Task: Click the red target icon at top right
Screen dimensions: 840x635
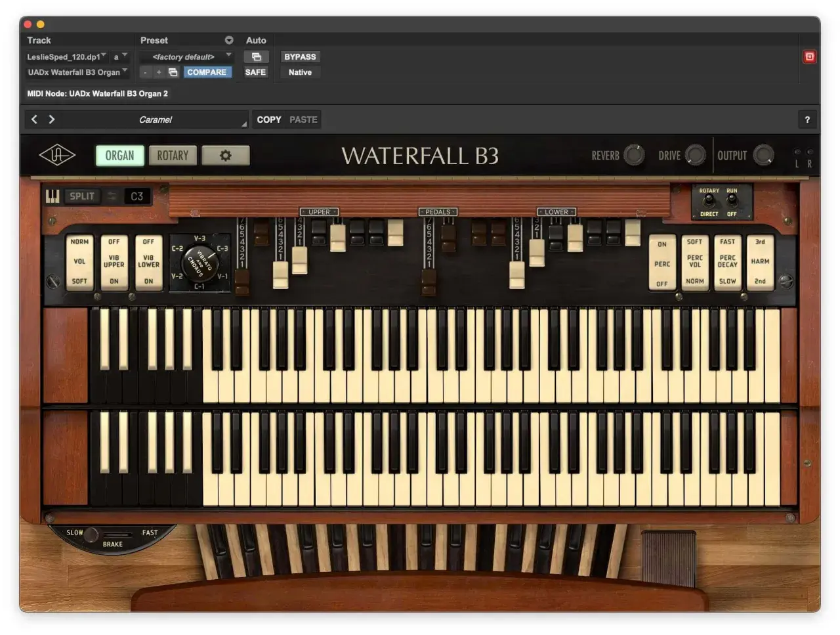Action: [x=810, y=56]
